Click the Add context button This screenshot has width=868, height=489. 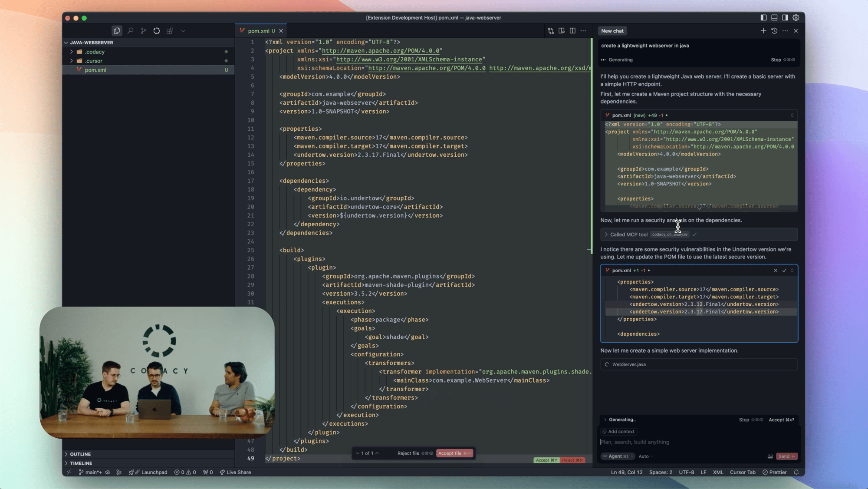pos(618,432)
